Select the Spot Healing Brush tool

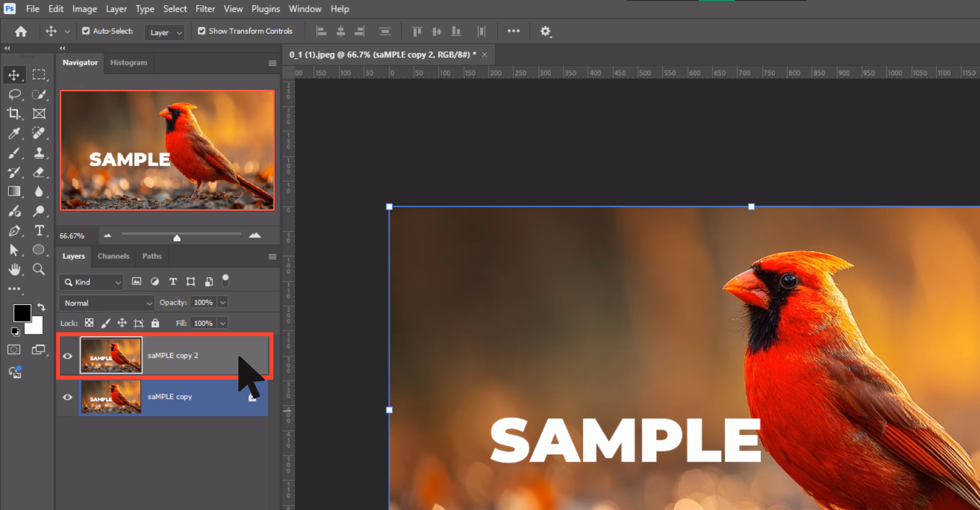click(38, 133)
